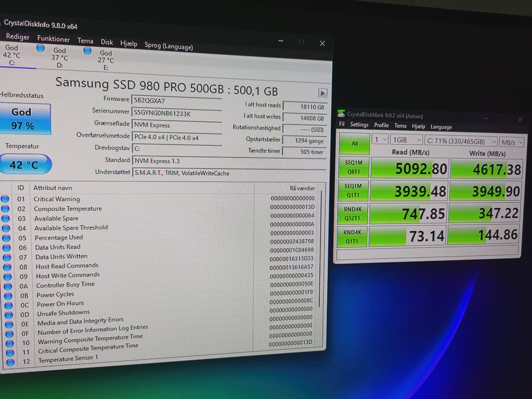The width and height of the screenshot is (532, 399).
Task: Open the Tema menu in CrystalDiskInfo
Action: coord(85,40)
